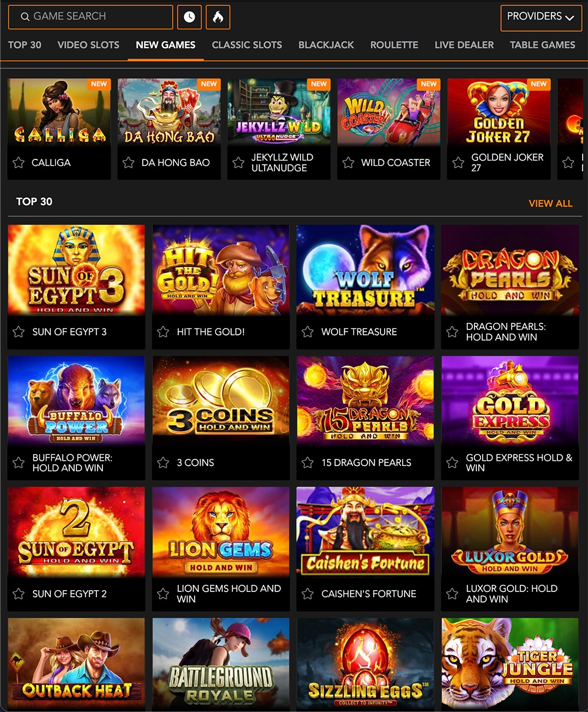The image size is (588, 712).
Task: Open the Live Dealer tab
Action: pos(464,45)
